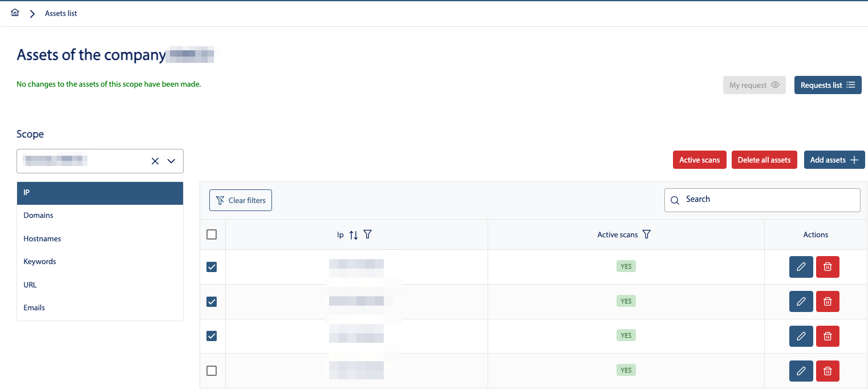The height and width of the screenshot is (389, 868).
Task: Toggle the select-all checkbox in table header
Action: point(212,234)
